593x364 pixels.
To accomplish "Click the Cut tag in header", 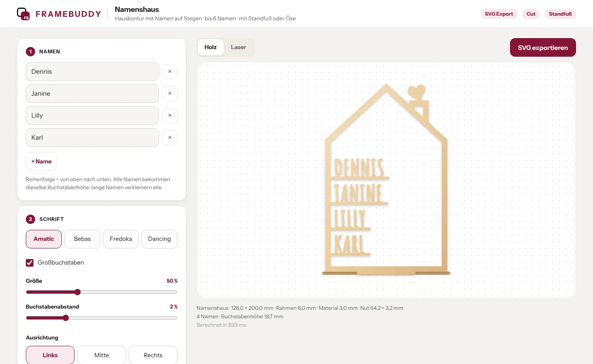I will [x=531, y=14].
